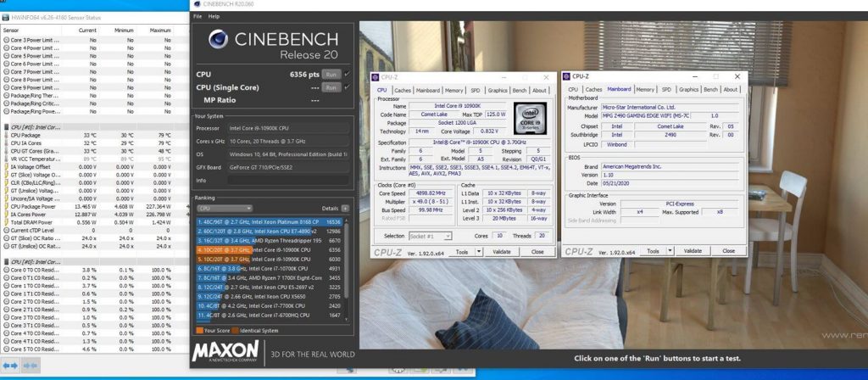Select ranking row Intel Core i7-10700K
Image resolution: width=868 pixels, height=380 pixels.
pos(270,268)
